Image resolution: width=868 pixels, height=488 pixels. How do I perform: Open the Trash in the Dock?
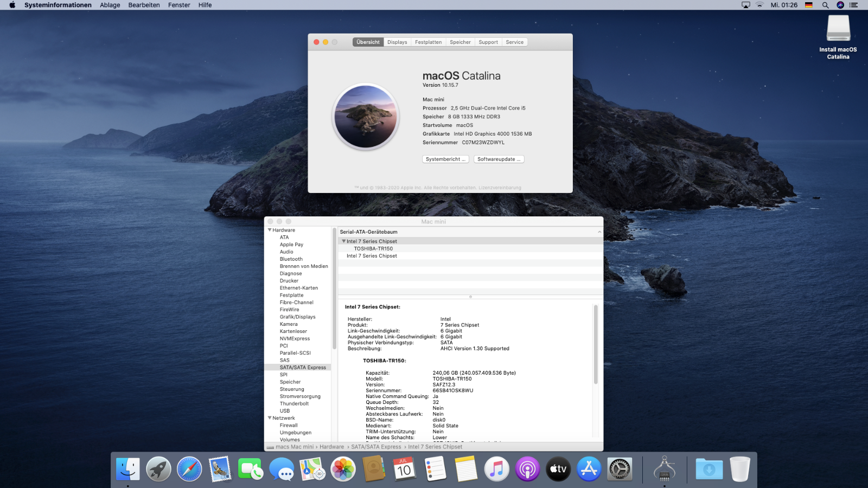[x=740, y=469]
